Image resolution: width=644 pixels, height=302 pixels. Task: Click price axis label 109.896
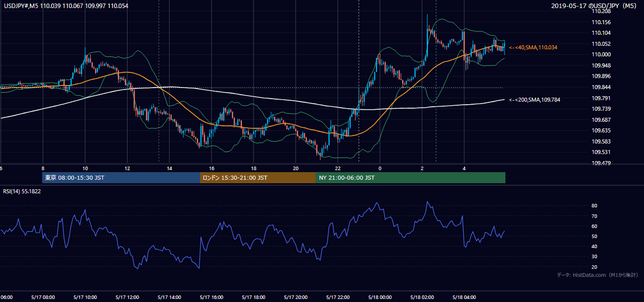[x=602, y=77]
